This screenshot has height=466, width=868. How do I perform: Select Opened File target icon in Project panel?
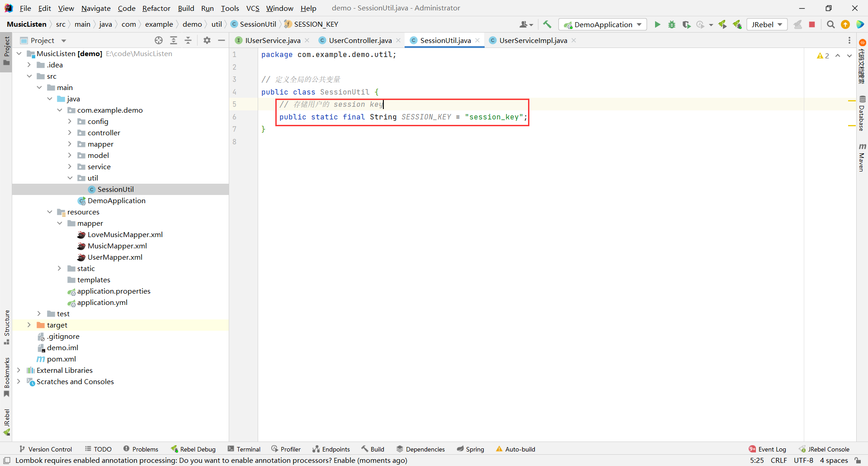(159, 40)
